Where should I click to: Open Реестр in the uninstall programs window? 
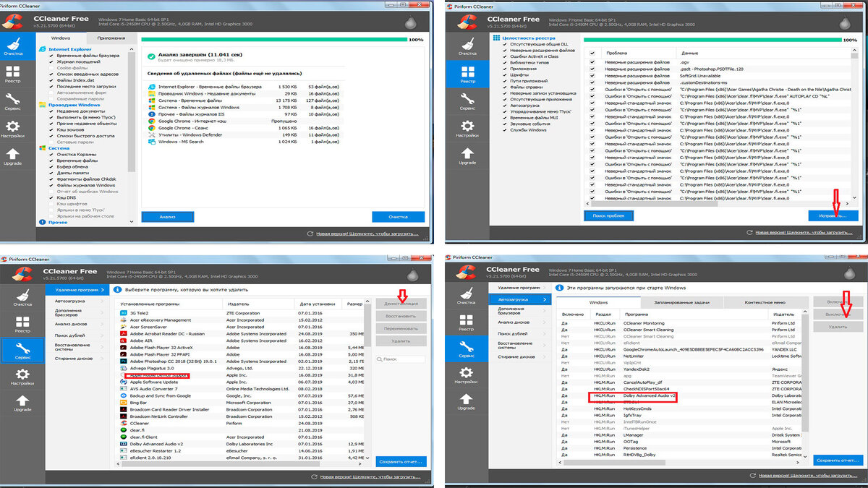point(22,322)
